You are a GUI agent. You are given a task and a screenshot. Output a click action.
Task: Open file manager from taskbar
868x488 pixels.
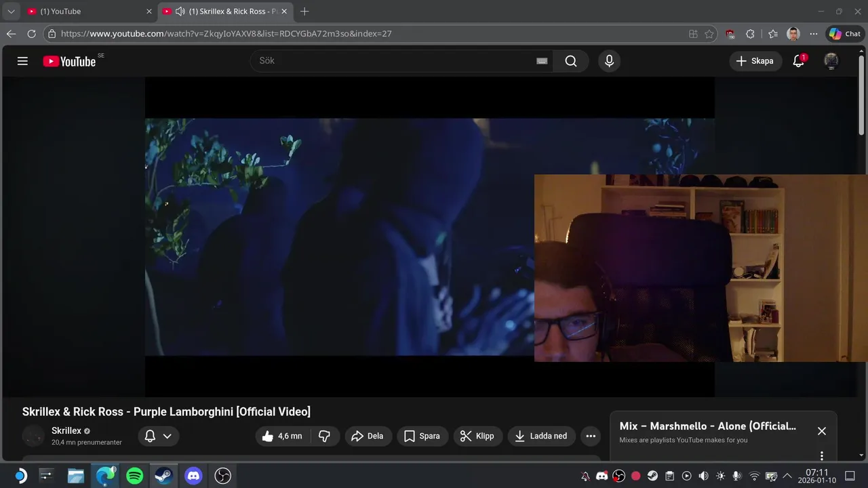click(x=75, y=476)
